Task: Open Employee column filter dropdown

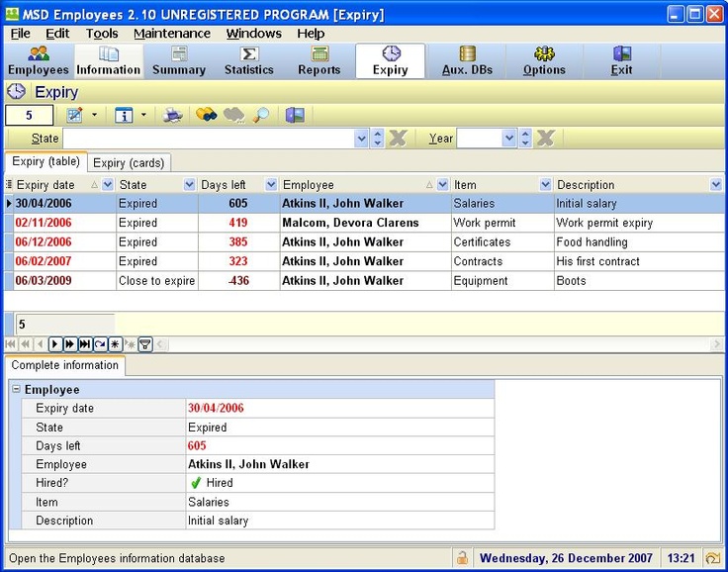Action: point(443,184)
